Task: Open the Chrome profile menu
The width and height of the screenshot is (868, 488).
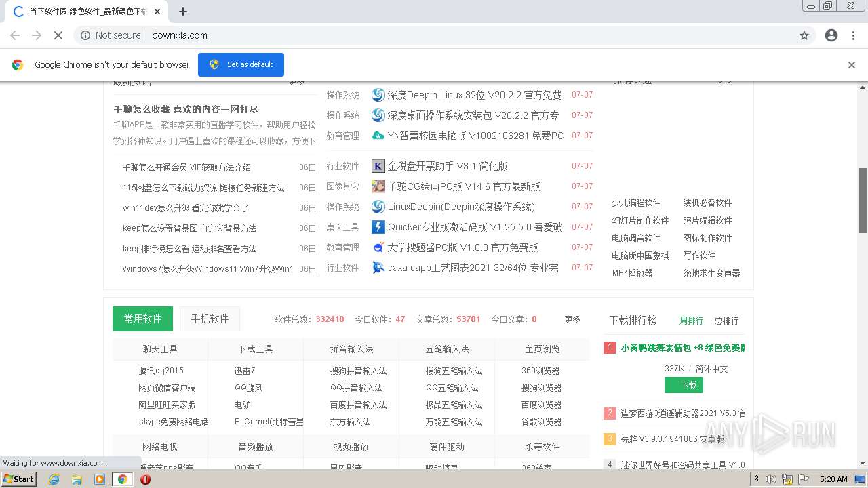Action: [x=831, y=35]
